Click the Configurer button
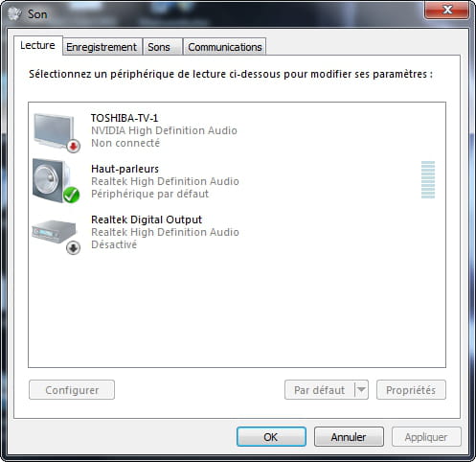This screenshot has height=462, width=476. pos(72,390)
